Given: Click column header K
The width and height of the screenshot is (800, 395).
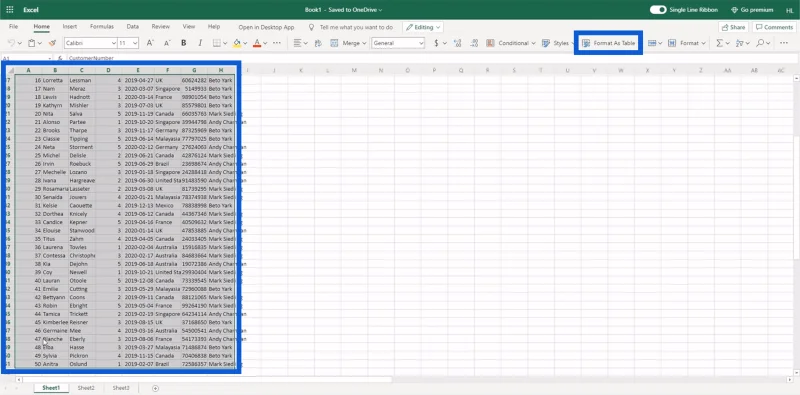Looking at the screenshot, I should pyautogui.click(x=301, y=70).
